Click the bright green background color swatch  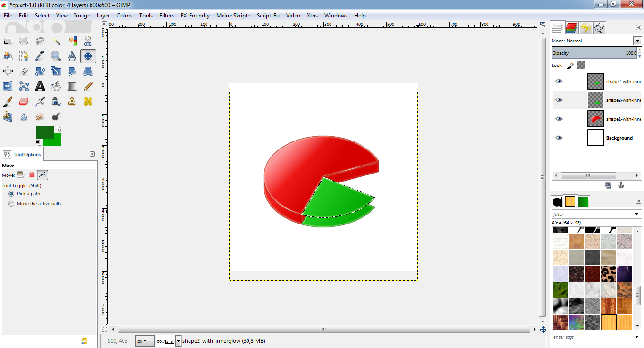56,141
